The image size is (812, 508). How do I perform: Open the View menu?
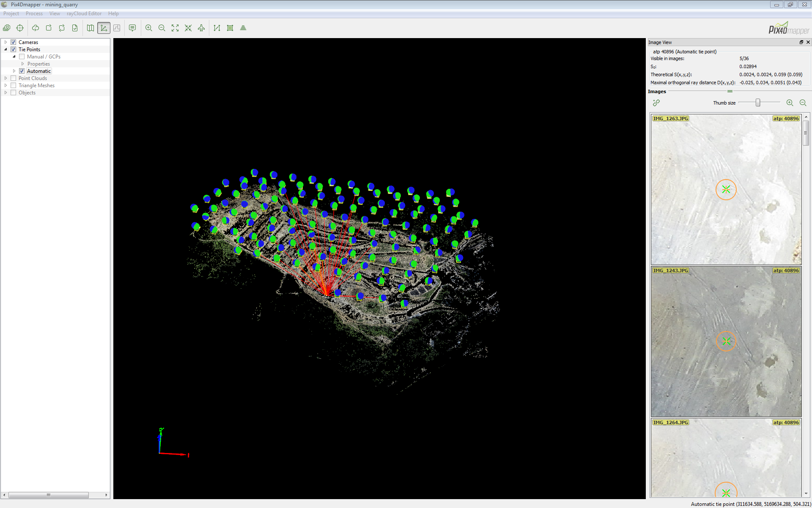[55, 14]
